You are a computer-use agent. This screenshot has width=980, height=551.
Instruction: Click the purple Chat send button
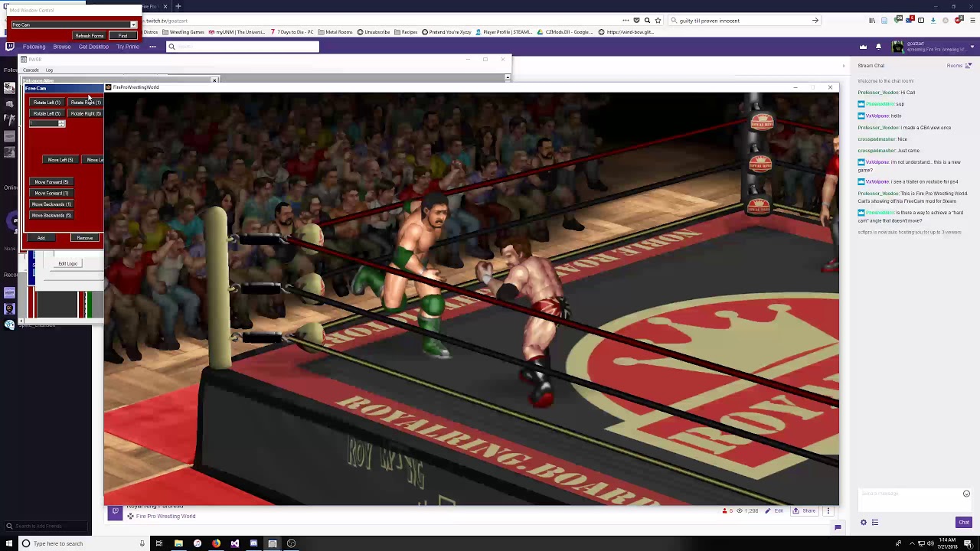[963, 523]
